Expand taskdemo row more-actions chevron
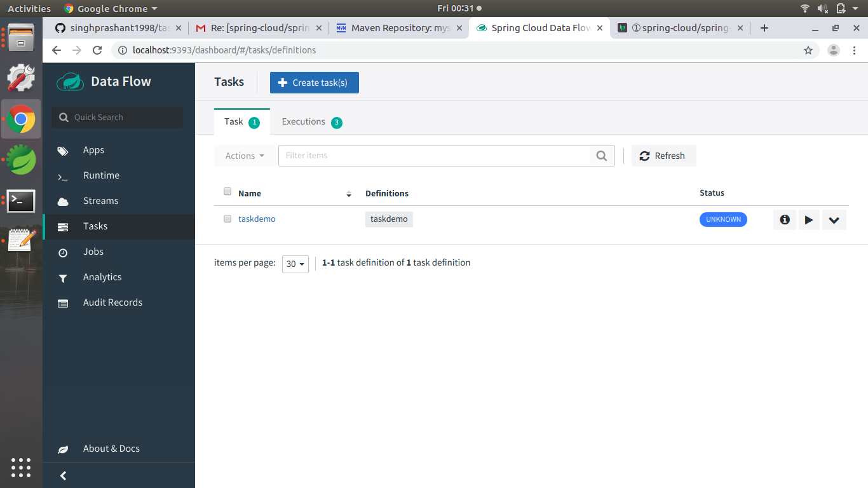Screen dimensions: 868x488 tap(834, 220)
